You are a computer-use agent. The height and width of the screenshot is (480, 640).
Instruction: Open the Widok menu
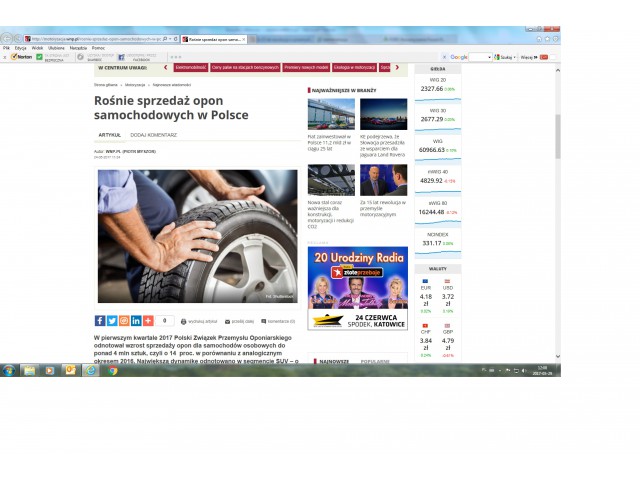[x=37, y=47]
